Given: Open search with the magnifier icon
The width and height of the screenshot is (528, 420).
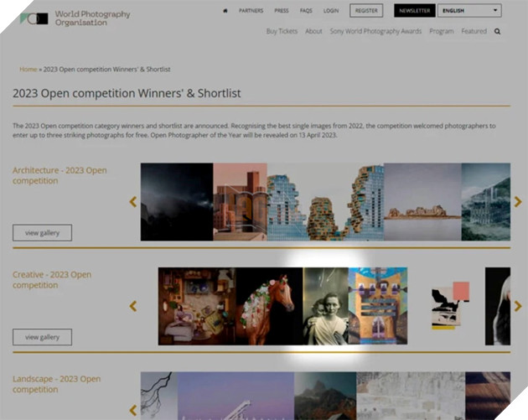Looking at the screenshot, I should (498, 32).
